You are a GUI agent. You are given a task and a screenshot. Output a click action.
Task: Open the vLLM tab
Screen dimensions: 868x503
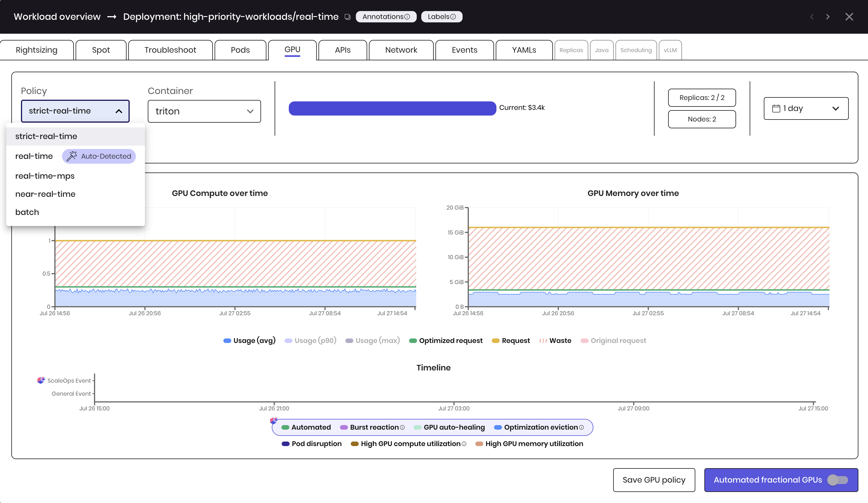click(x=670, y=50)
